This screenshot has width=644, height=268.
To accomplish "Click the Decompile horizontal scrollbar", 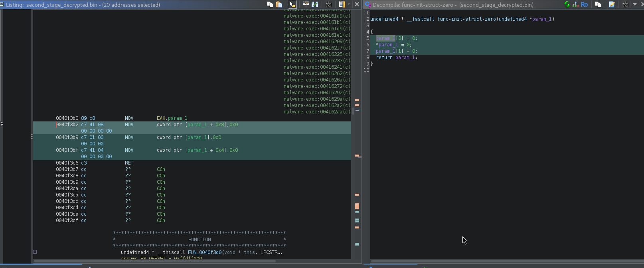I will point(507,262).
